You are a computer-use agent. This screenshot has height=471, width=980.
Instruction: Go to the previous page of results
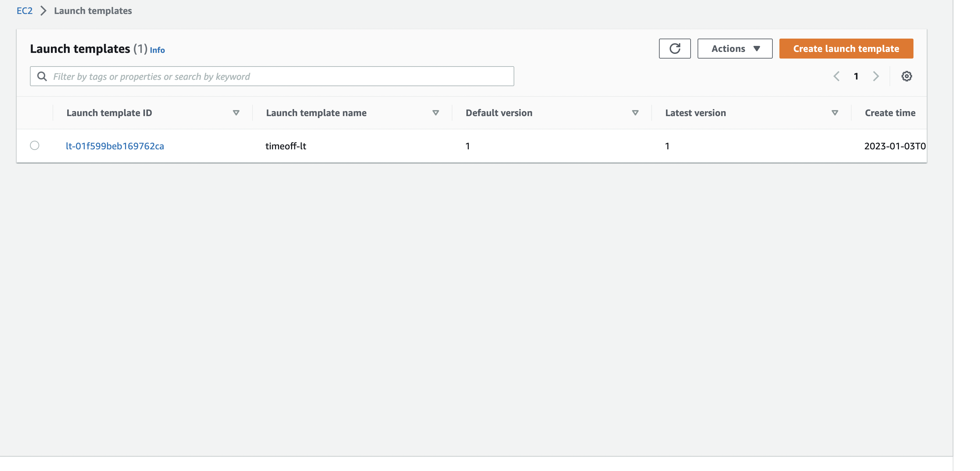point(837,76)
